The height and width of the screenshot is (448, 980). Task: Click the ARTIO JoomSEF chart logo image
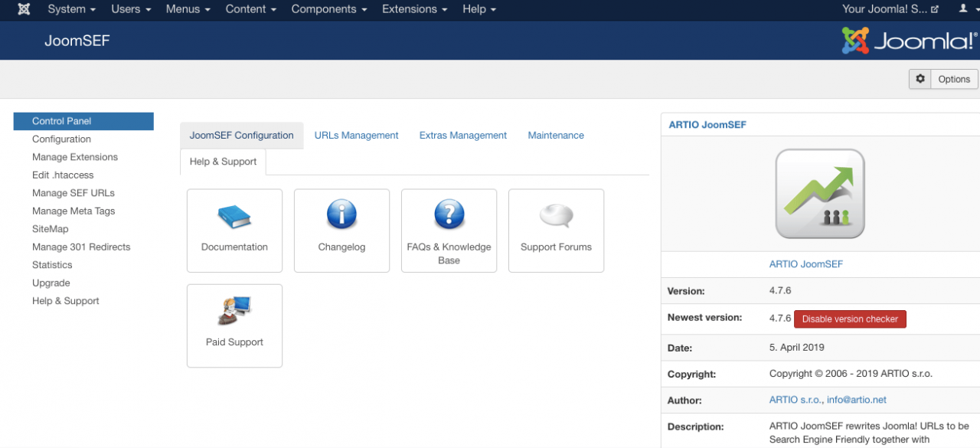[x=820, y=194]
